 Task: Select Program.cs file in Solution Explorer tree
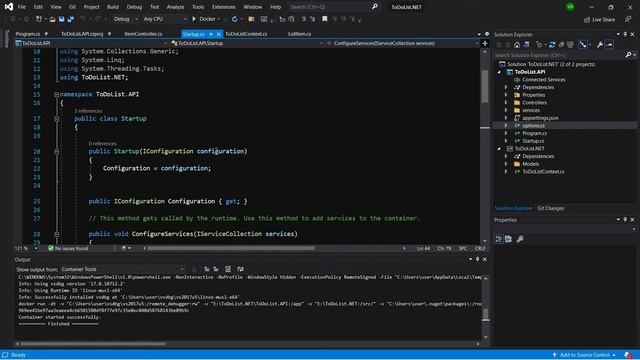click(x=534, y=133)
